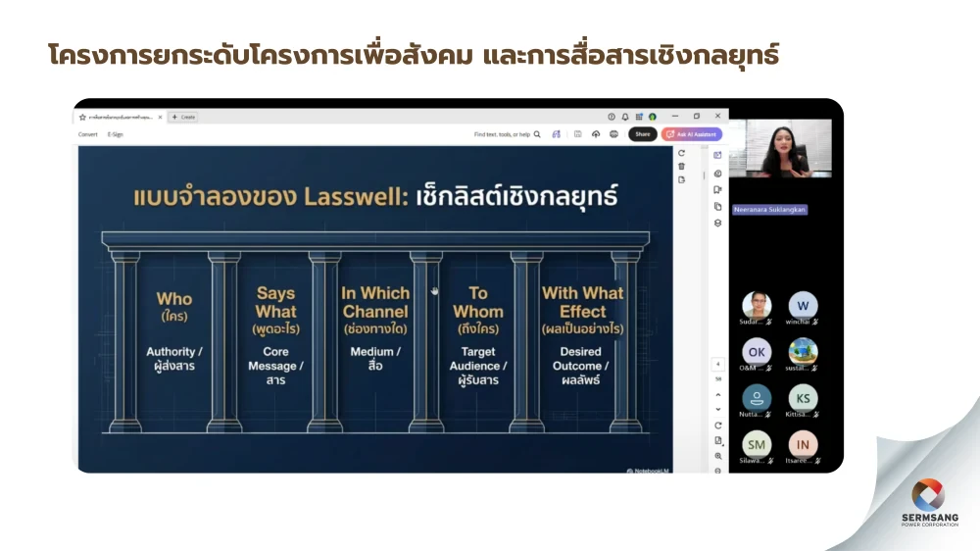Select the IN Itsaree... participant avatar

(804, 444)
